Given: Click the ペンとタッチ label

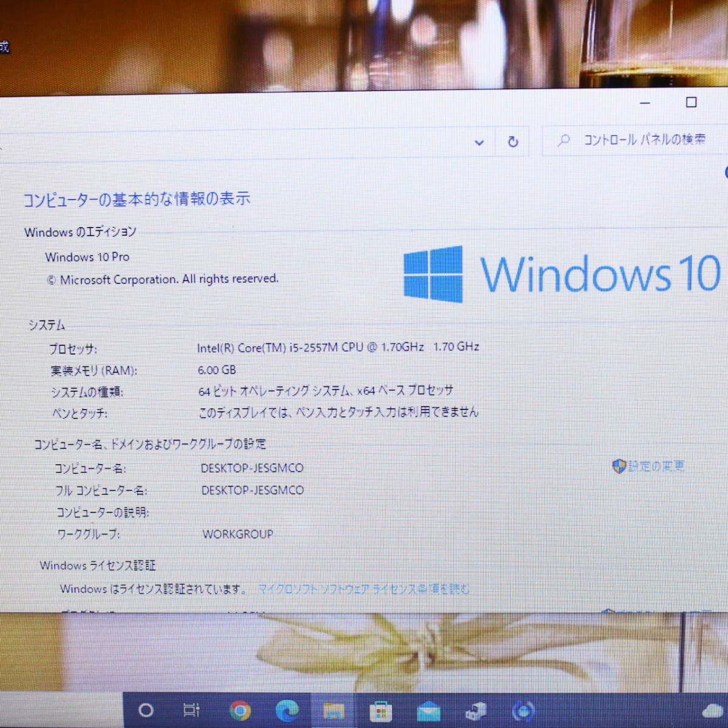Looking at the screenshot, I should [x=79, y=414].
